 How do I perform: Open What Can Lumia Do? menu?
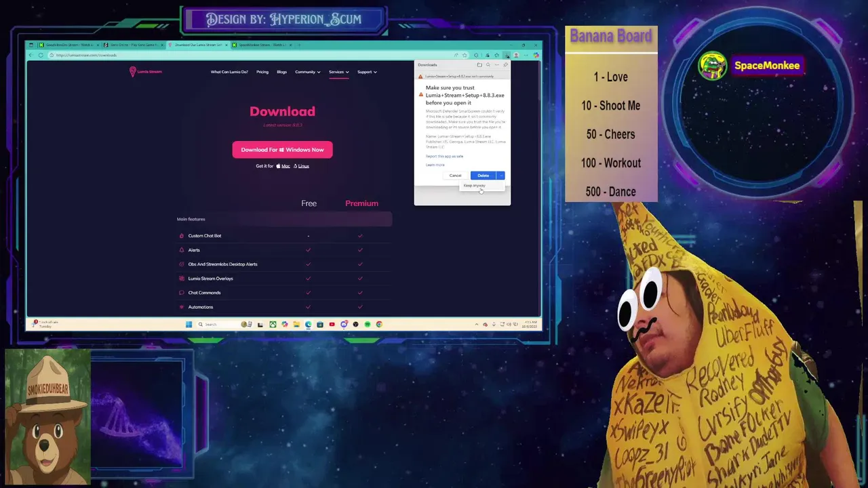(229, 72)
